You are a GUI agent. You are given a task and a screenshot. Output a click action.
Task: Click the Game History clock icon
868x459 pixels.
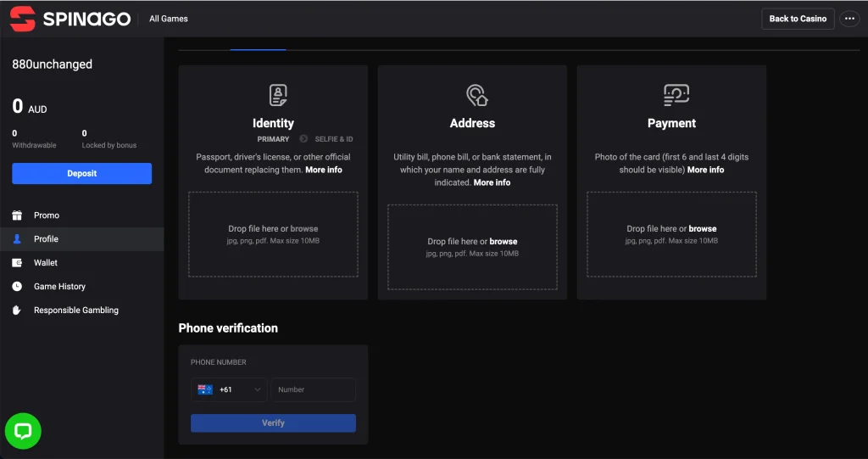click(x=17, y=287)
